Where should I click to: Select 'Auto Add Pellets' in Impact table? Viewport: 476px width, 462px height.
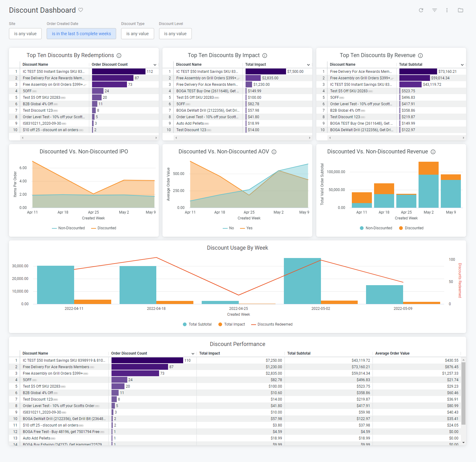(237, 123)
